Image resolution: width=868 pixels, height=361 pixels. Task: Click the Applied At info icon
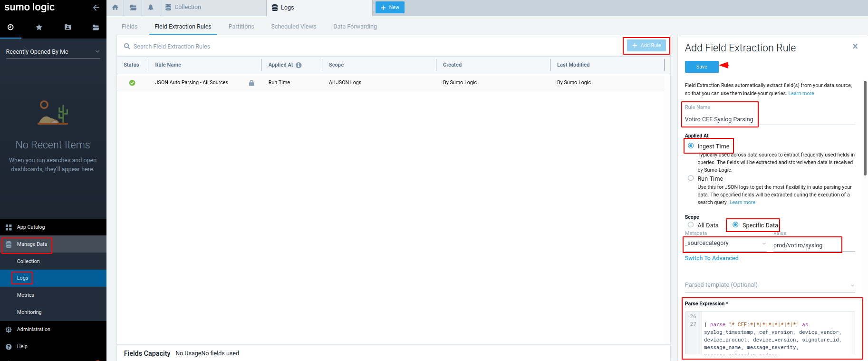[299, 65]
